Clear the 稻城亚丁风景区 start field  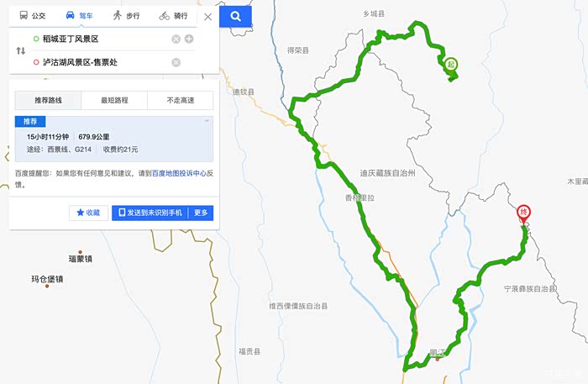[176, 39]
